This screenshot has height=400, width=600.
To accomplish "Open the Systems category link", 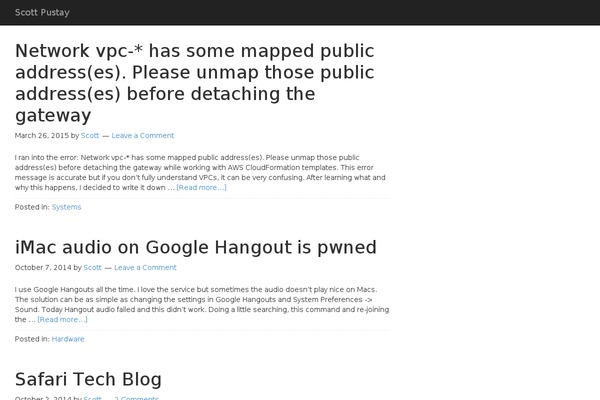I will point(67,207).
